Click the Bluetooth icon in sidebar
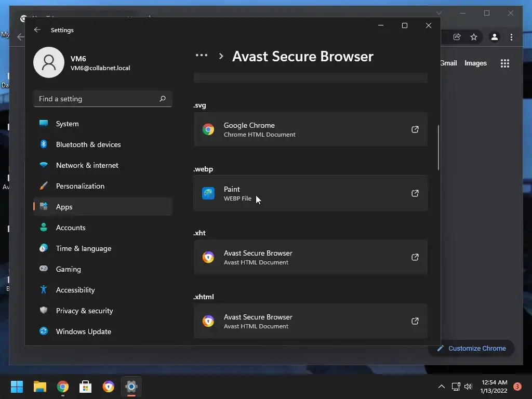 click(44, 144)
